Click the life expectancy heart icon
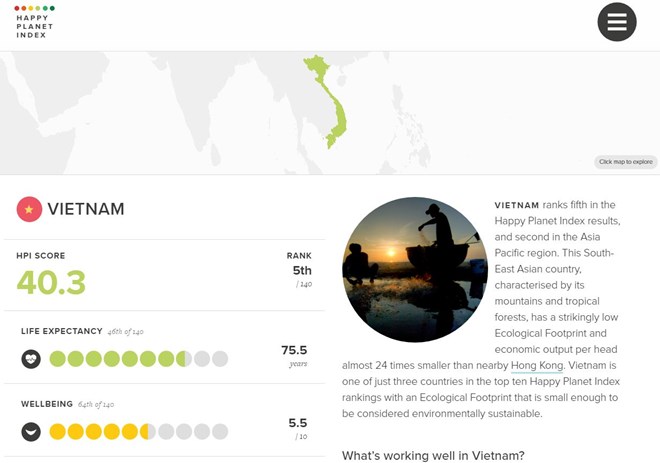 pos(31,359)
